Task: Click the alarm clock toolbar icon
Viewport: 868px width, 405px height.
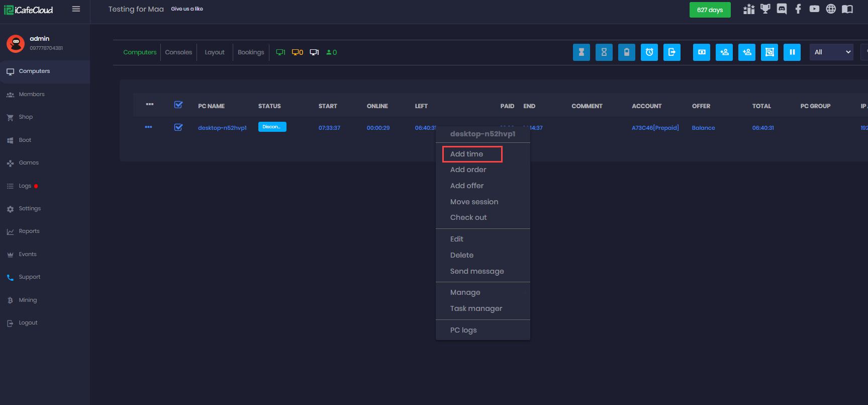Action: [x=649, y=52]
